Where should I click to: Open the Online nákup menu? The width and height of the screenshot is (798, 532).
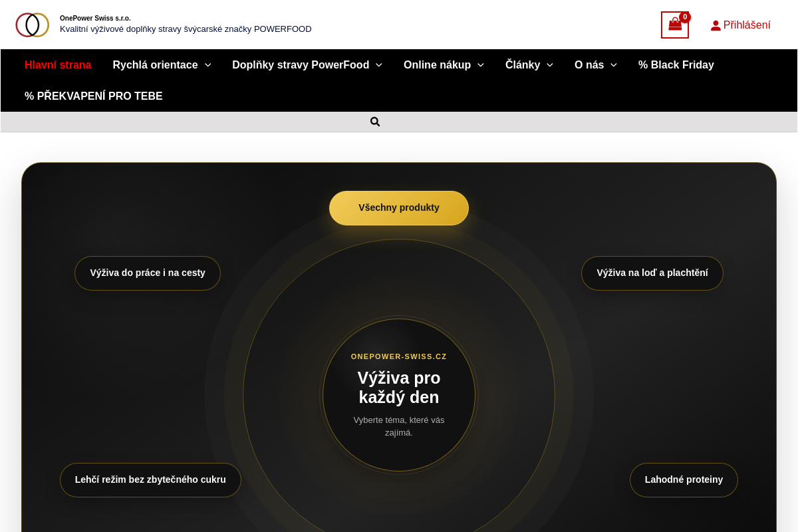[x=437, y=65]
